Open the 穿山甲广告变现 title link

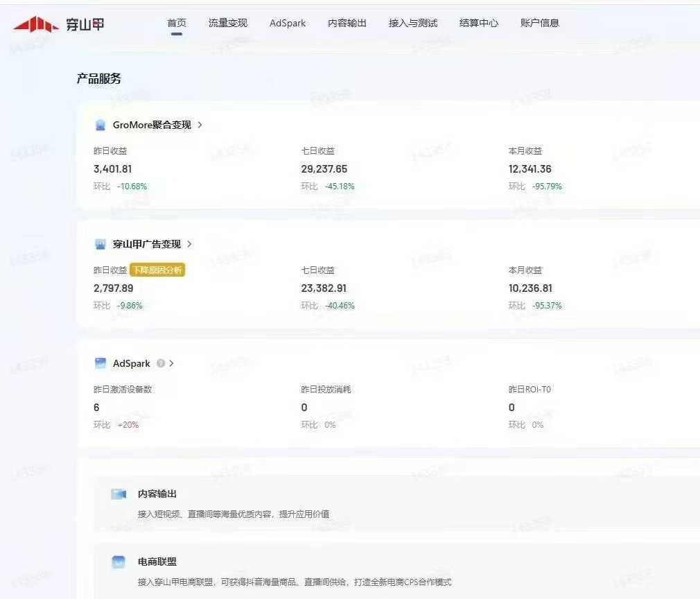pos(146,244)
